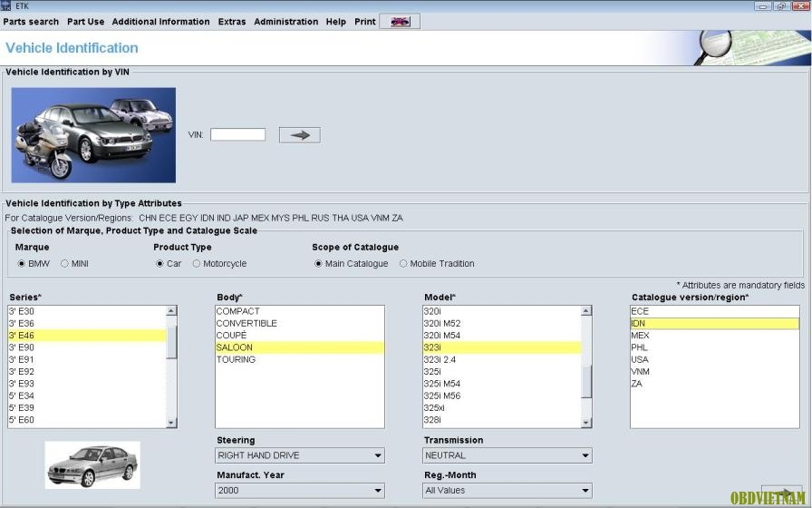
Task: Select model 328i
Action: pyautogui.click(x=502, y=420)
